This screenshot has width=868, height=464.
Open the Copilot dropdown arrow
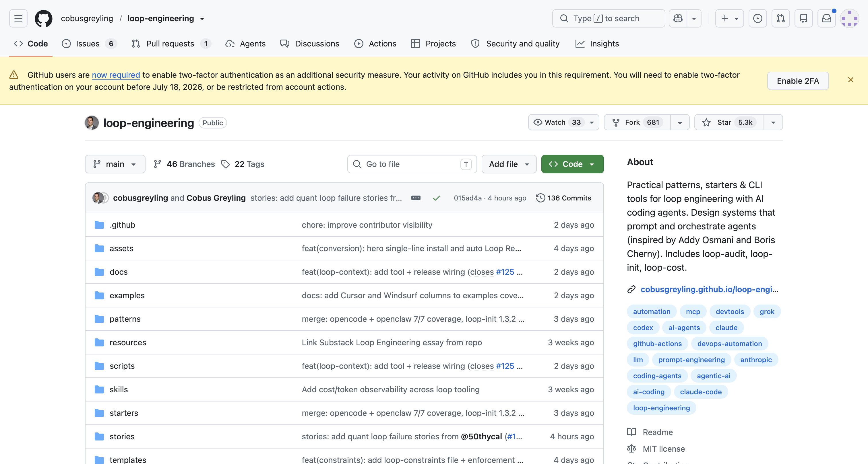pos(694,19)
